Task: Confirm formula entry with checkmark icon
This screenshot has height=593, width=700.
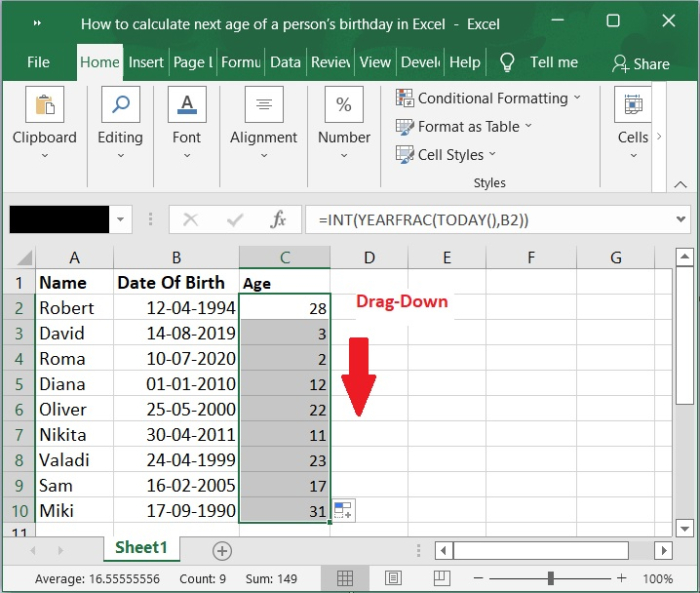Action: [x=235, y=219]
